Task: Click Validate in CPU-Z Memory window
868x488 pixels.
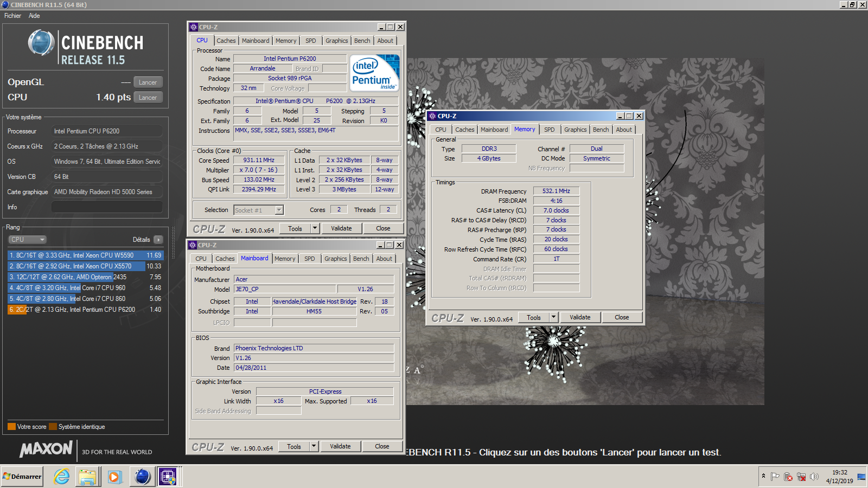Action: (580, 317)
